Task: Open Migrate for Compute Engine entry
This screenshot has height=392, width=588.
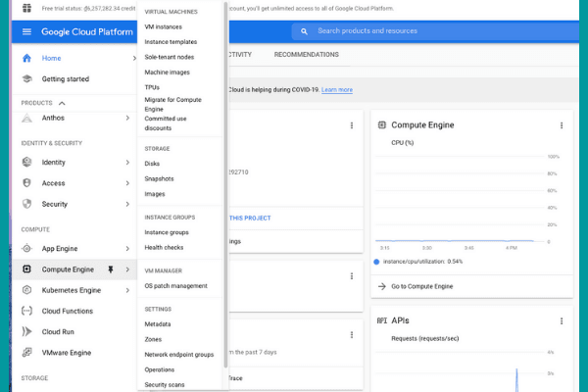Action: [x=172, y=104]
